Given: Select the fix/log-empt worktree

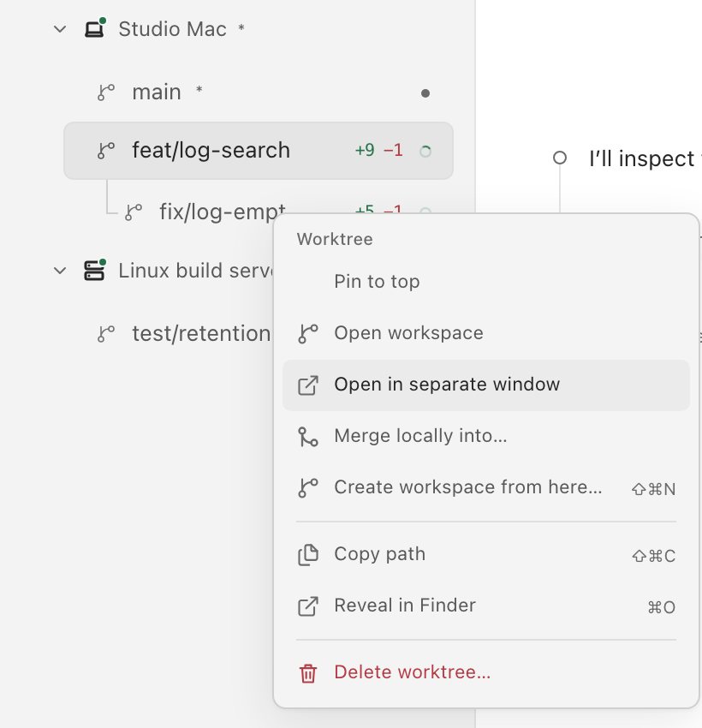Looking at the screenshot, I should [x=223, y=212].
